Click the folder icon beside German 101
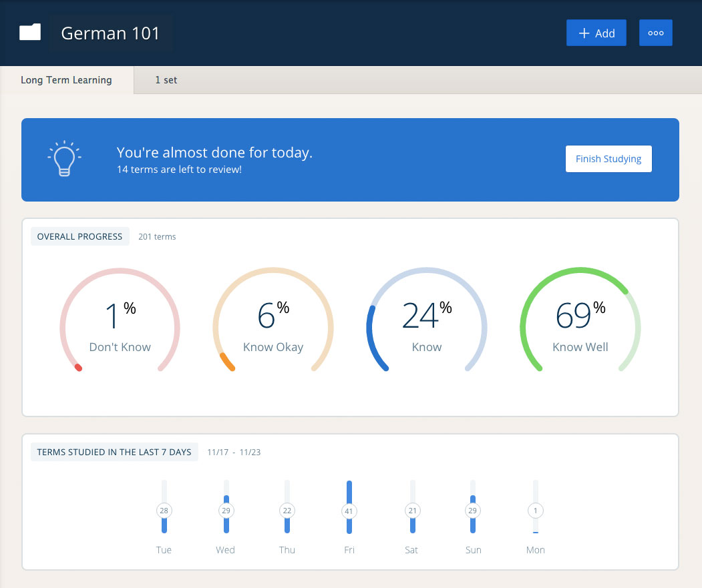 coord(30,32)
